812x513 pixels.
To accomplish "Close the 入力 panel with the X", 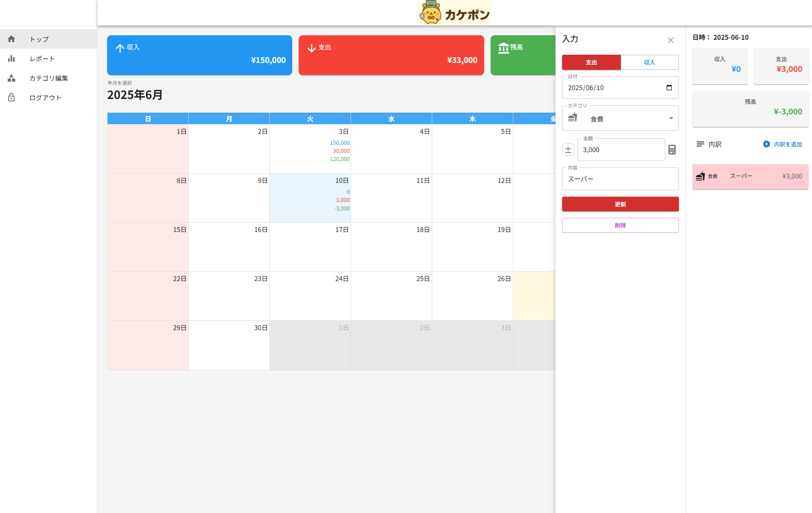I will [671, 40].
